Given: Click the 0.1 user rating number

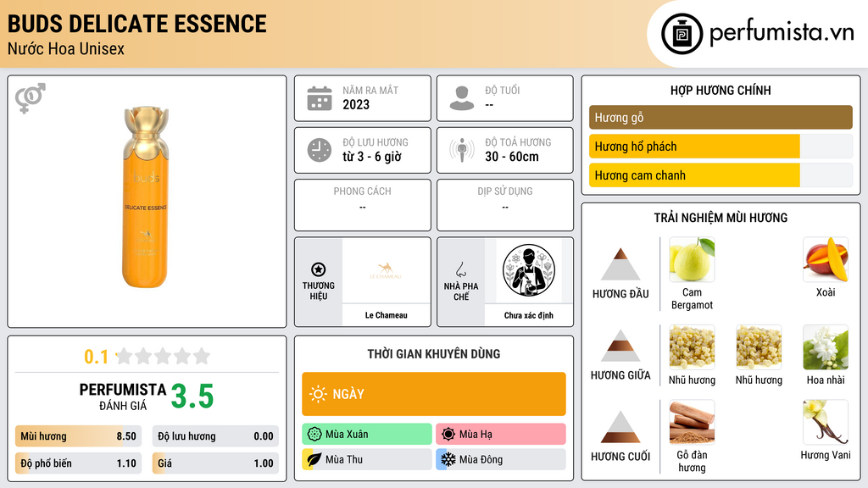Looking at the screenshot, I should (97, 357).
